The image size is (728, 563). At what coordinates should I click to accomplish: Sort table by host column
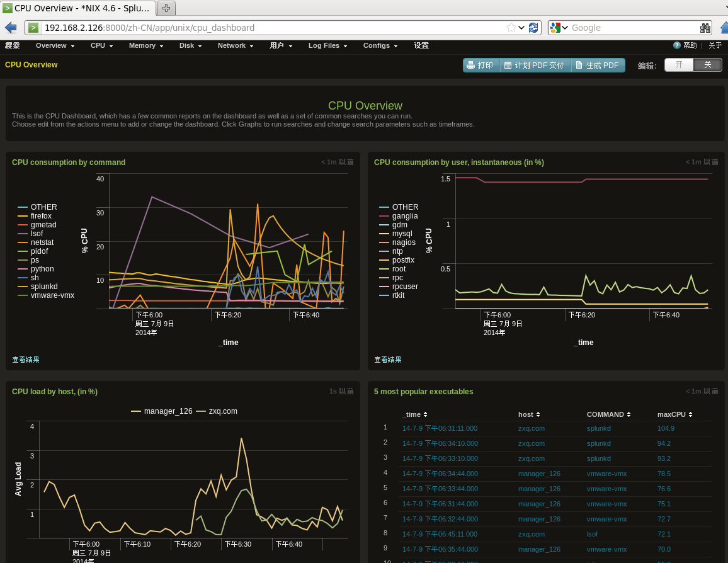click(529, 414)
